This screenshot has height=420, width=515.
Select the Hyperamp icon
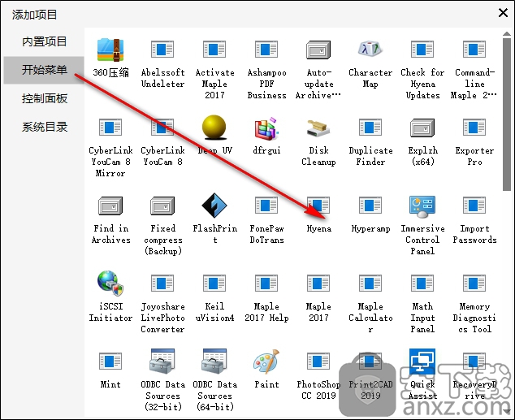370,206
